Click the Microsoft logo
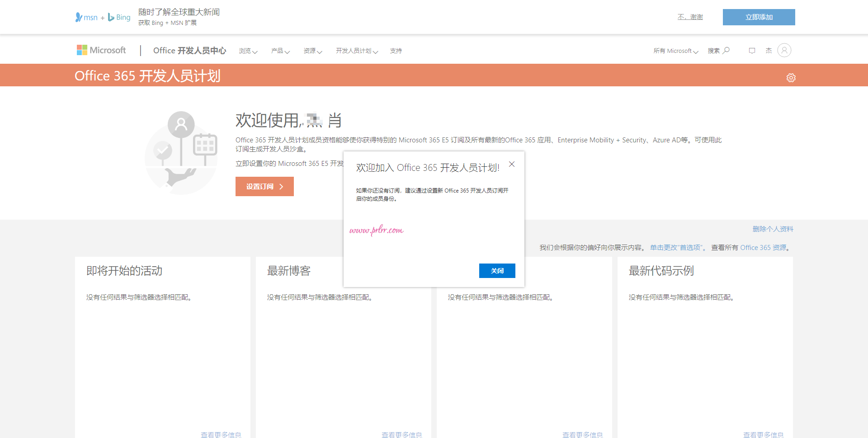This screenshot has width=868, height=438. pos(100,50)
